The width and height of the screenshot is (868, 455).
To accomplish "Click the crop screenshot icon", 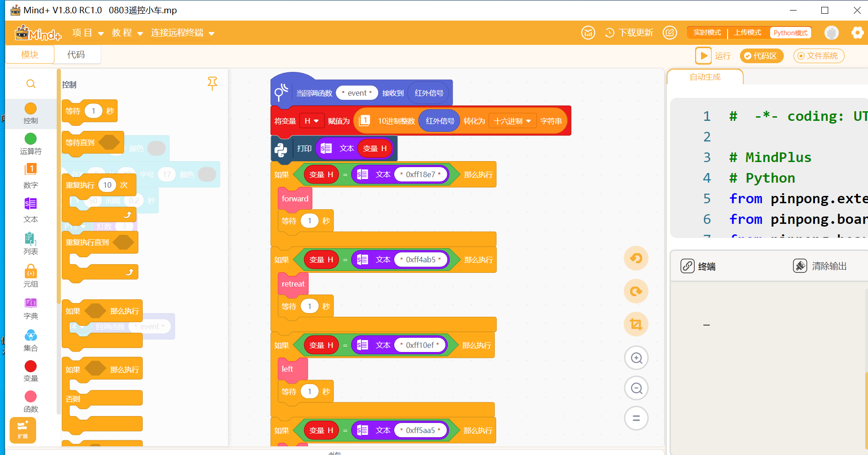I will click(x=636, y=324).
